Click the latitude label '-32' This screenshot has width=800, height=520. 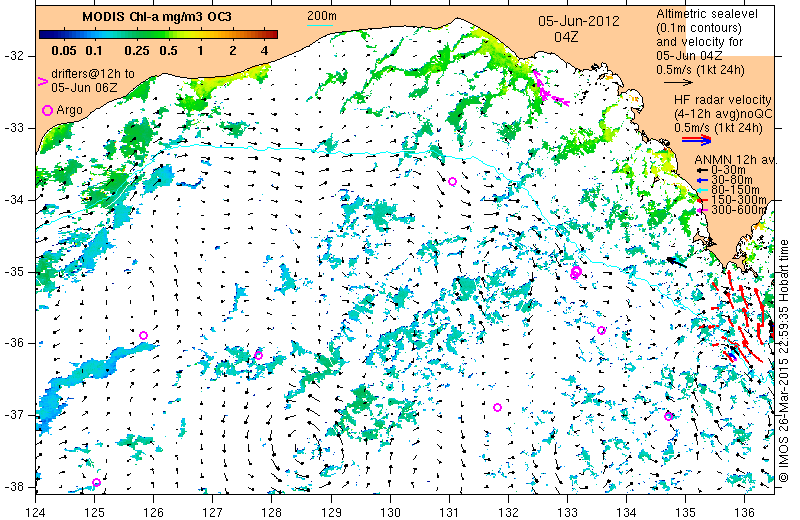pos(13,56)
